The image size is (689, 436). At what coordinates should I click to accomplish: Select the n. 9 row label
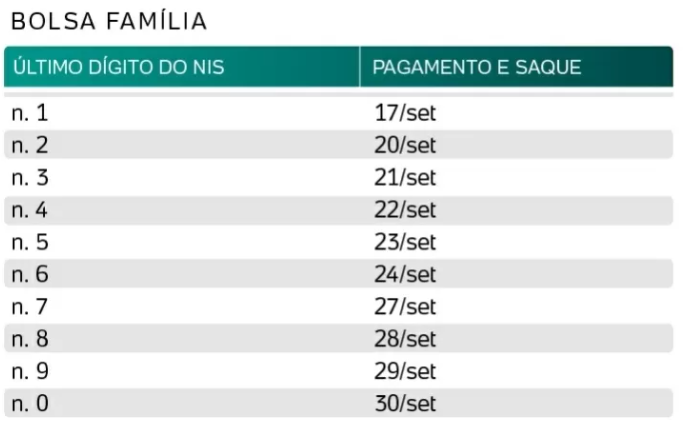click(30, 371)
